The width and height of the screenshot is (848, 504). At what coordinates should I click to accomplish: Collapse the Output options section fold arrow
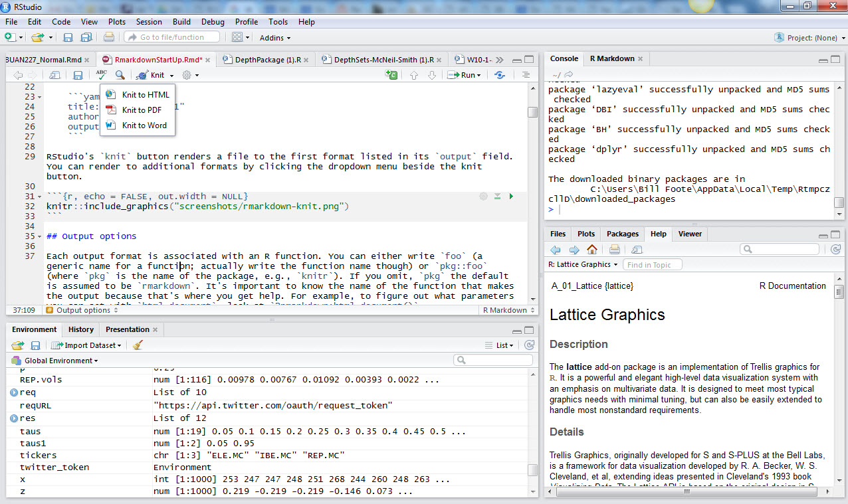39,236
